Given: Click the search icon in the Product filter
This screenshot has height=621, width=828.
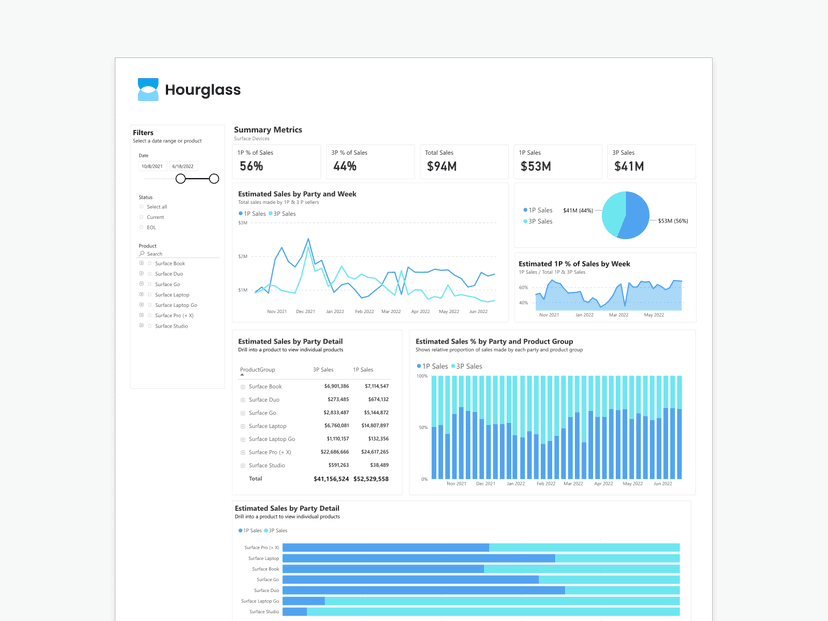Looking at the screenshot, I should [142, 252].
